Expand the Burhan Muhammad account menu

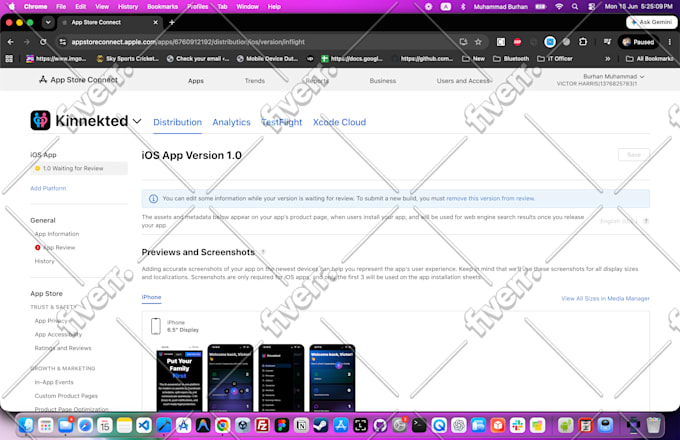pos(613,76)
